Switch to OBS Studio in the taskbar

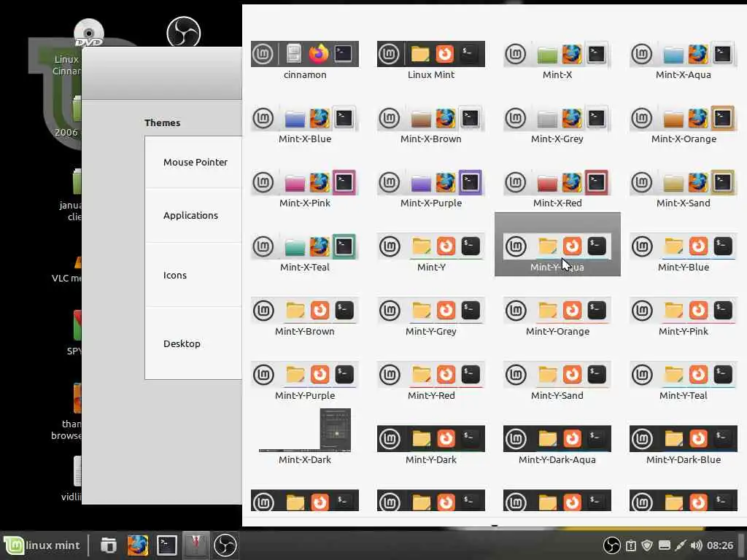pyautogui.click(x=225, y=545)
